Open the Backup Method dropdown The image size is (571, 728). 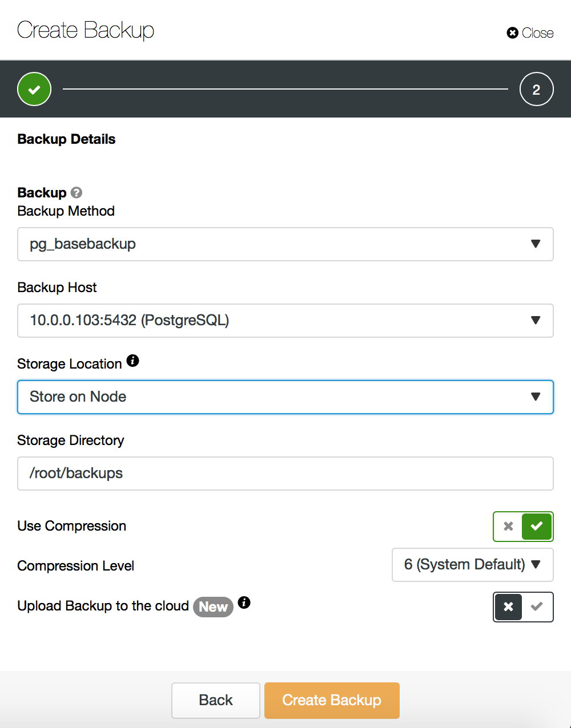coord(285,244)
